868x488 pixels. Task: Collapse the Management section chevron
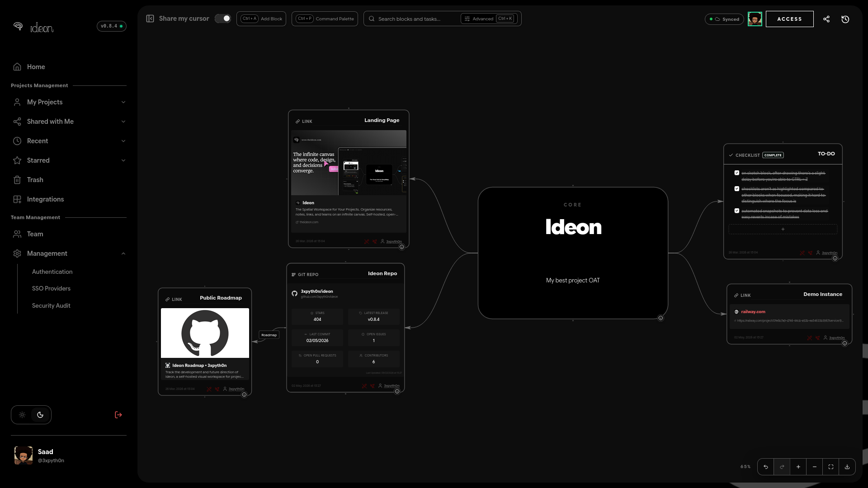pyautogui.click(x=123, y=253)
